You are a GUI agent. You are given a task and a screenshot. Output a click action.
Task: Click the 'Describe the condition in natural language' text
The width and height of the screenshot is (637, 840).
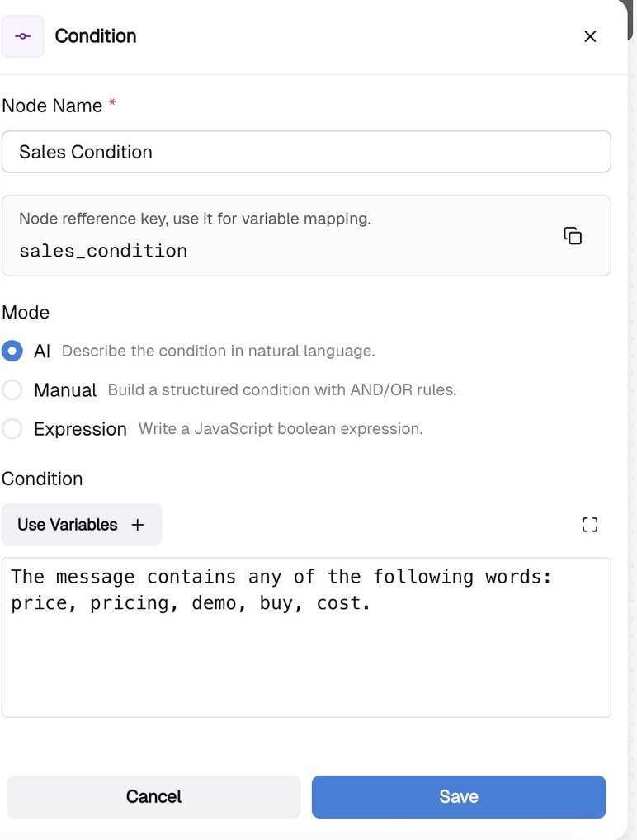click(218, 351)
